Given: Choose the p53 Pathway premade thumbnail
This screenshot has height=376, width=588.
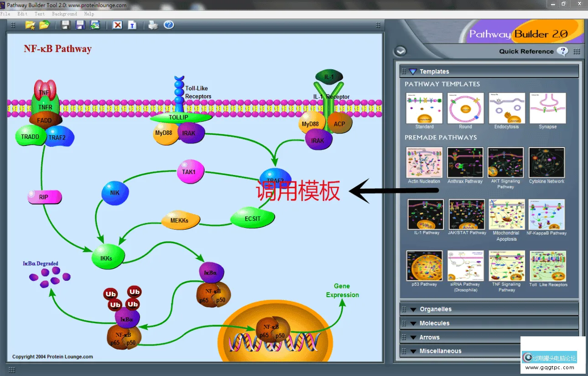Looking at the screenshot, I should [x=425, y=266].
